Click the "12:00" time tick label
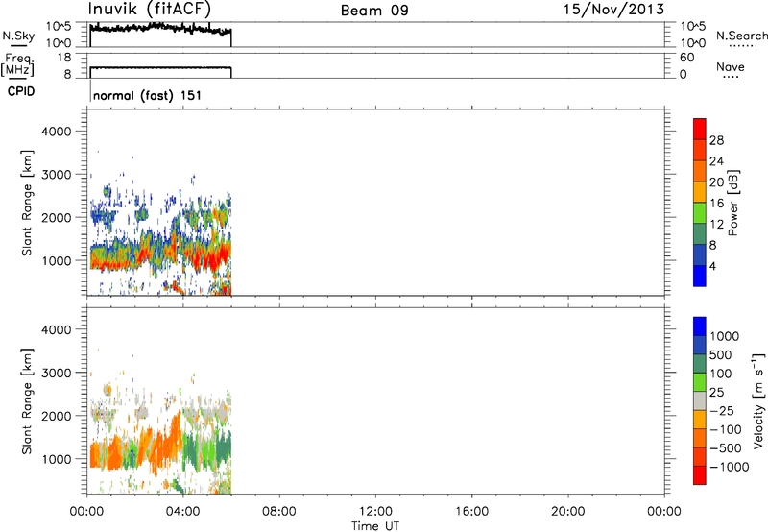Image resolution: width=768 pixels, height=532 pixels. (x=375, y=512)
